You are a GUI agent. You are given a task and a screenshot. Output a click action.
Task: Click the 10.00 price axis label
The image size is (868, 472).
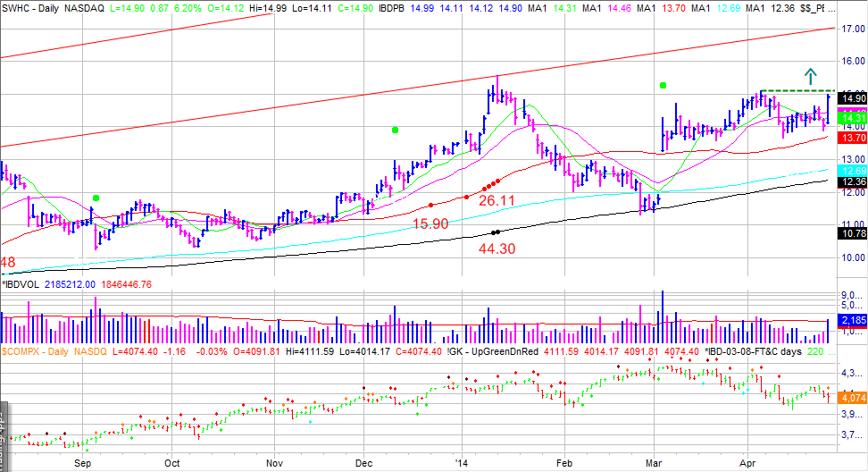pyautogui.click(x=853, y=257)
